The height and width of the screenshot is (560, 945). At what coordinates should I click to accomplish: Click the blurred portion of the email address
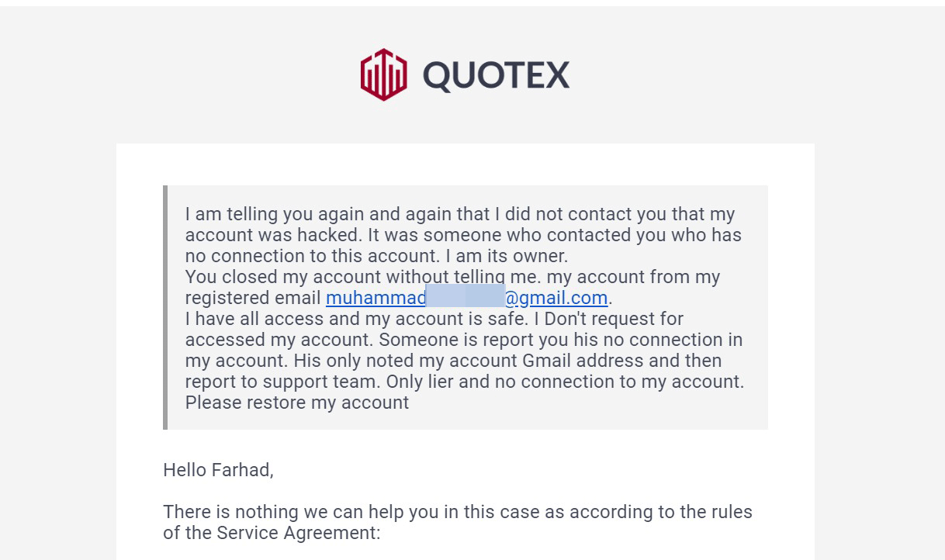pos(466,298)
